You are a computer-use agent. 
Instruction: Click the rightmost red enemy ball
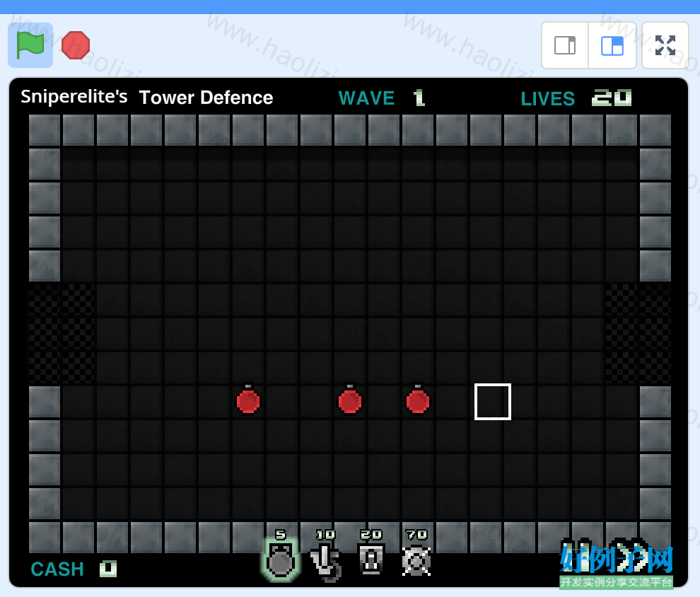click(418, 400)
